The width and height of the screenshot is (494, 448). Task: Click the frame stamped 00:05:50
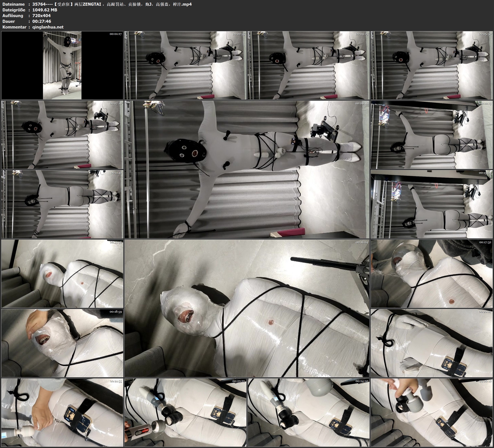432,65
